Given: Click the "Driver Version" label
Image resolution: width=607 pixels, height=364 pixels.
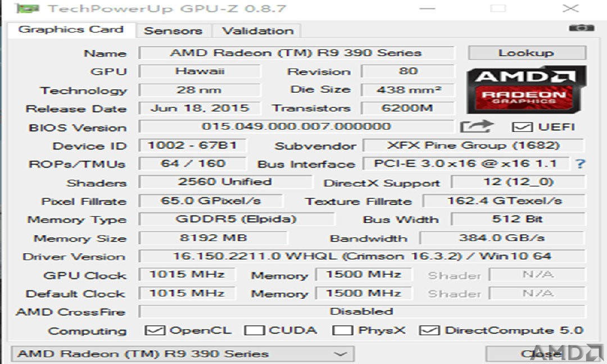Looking at the screenshot, I should click(74, 257).
